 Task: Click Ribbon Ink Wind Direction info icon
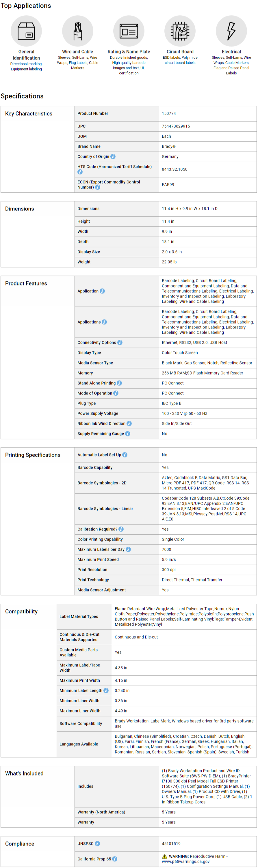(129, 424)
